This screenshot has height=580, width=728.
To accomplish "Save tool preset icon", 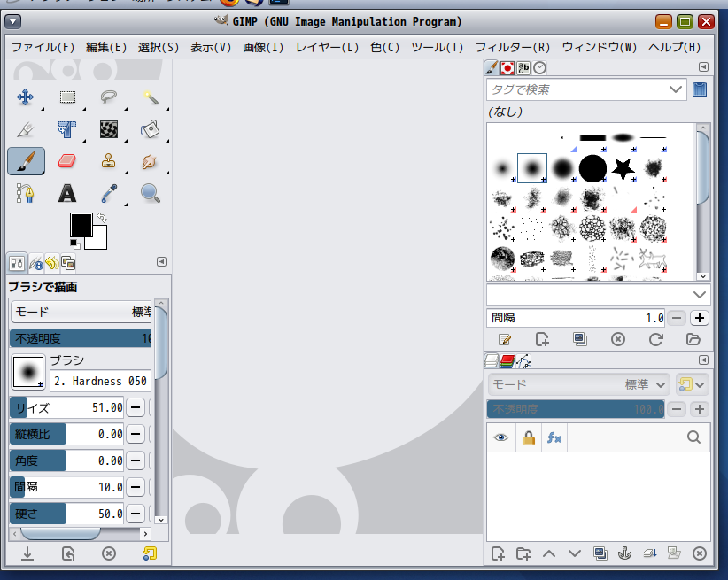I will point(27,553).
